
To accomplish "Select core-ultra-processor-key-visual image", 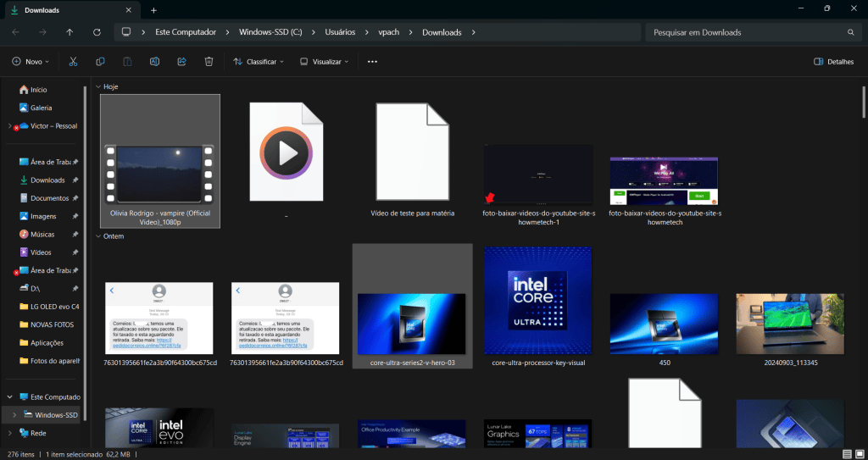I will [538, 306].
